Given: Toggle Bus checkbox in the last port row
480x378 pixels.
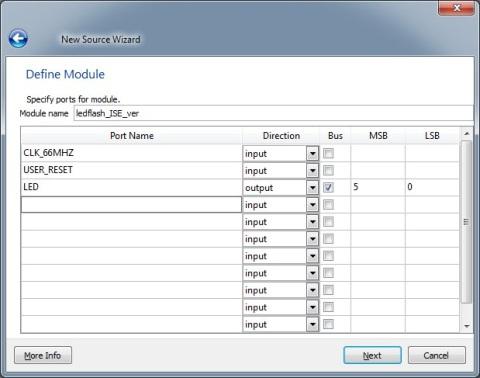Looking at the screenshot, I should point(328,324).
